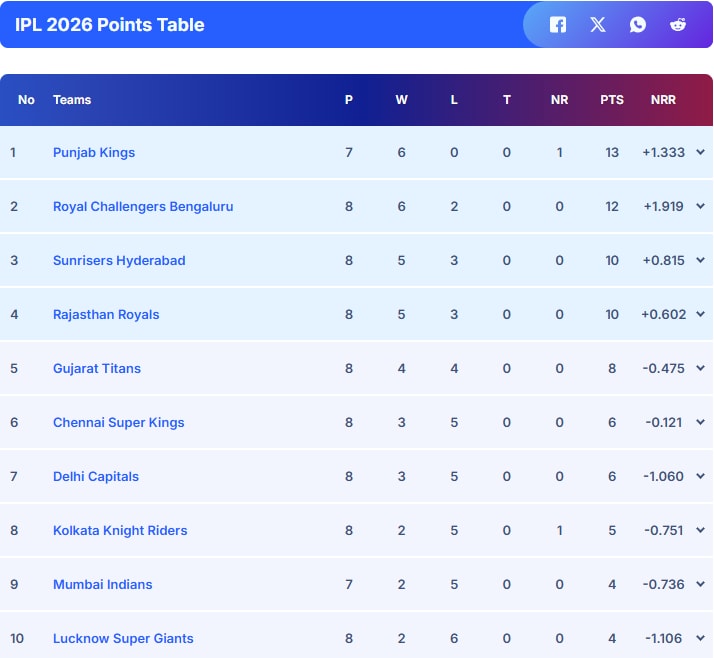Click the Teams column header
This screenshot has height=658, width=714.
(72, 100)
